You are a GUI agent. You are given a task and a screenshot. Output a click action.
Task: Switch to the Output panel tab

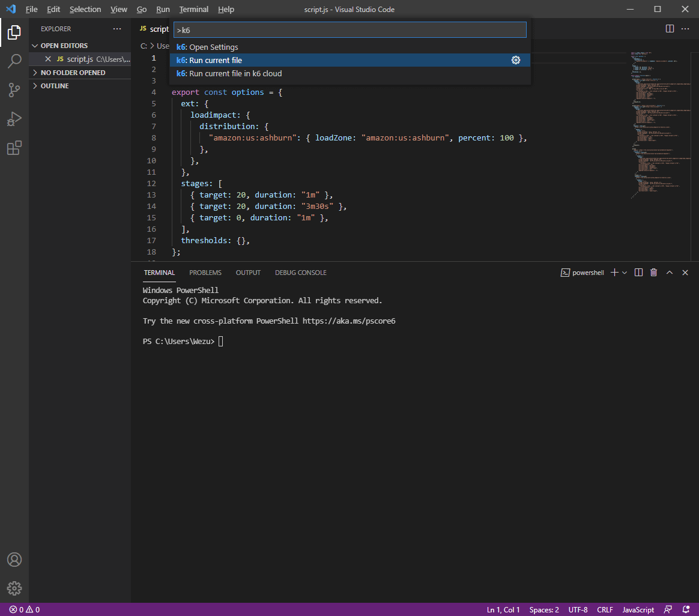point(248,273)
